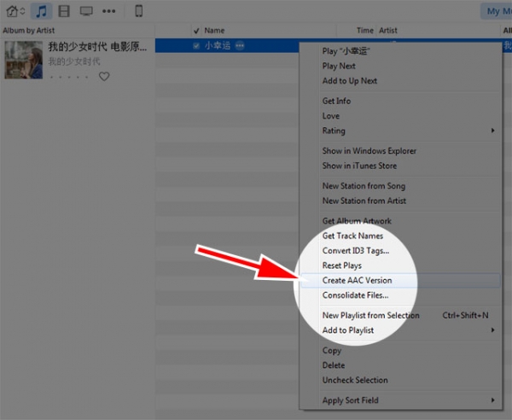Uncheck the checkbox beside song 小幸运
Screen dimensions: 512x420
196,45
